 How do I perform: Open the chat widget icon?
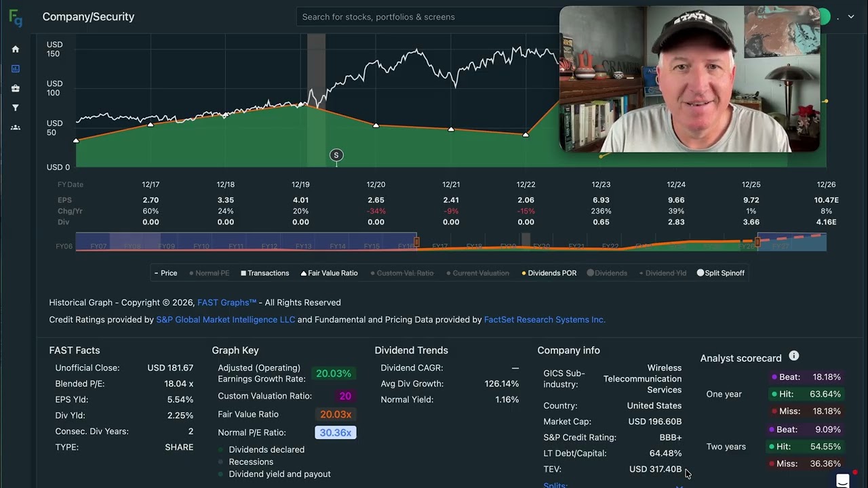click(842, 481)
